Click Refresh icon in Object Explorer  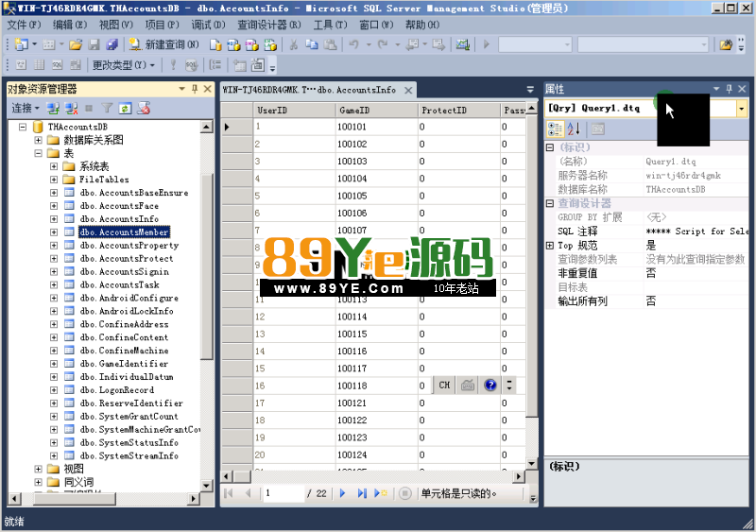125,108
